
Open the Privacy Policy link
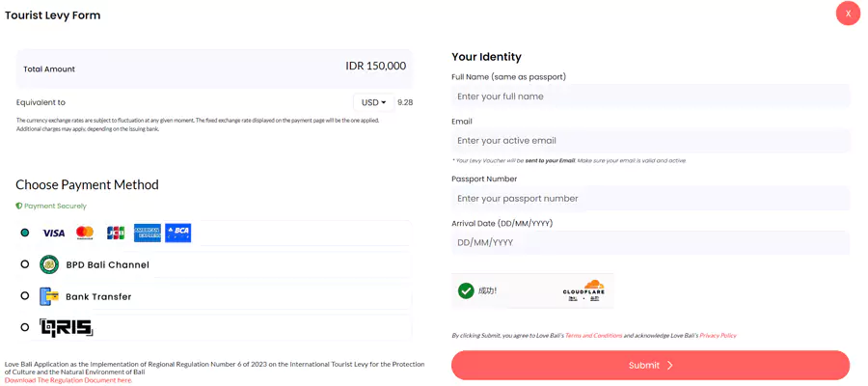(718, 336)
